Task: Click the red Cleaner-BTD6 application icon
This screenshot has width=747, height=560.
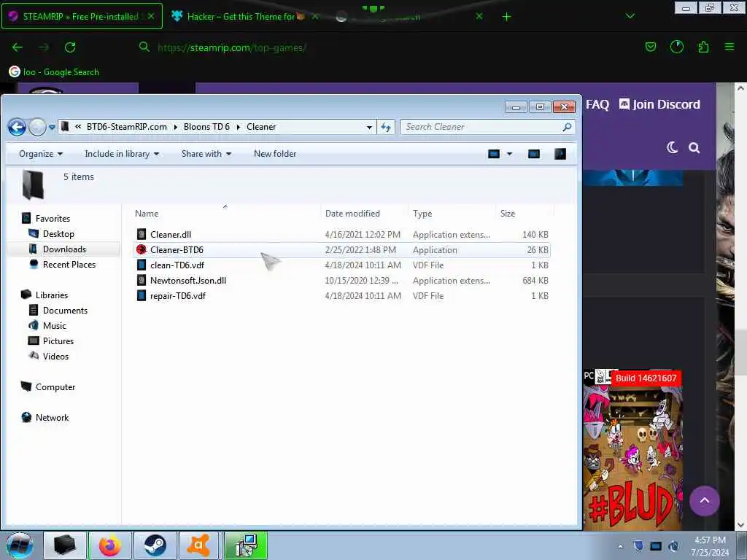Action: tap(141, 249)
